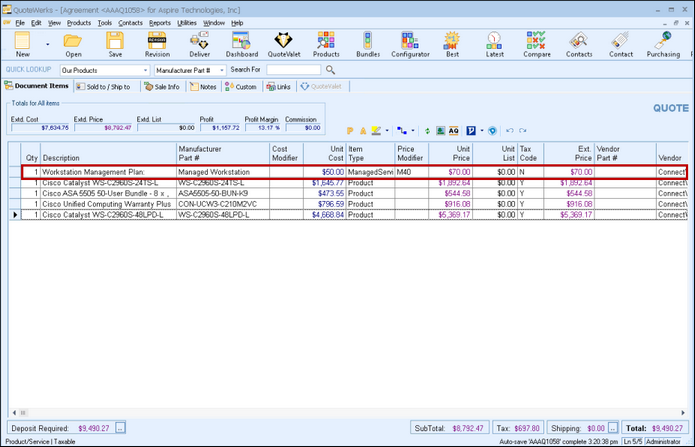Click the quick lookup search magnifier
695x447 pixels.
(x=330, y=70)
